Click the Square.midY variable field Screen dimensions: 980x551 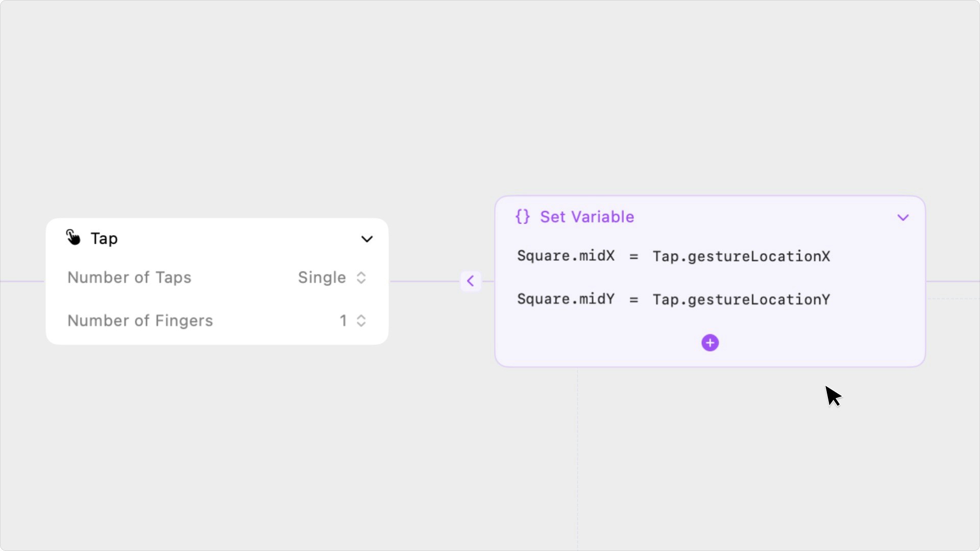[566, 299]
